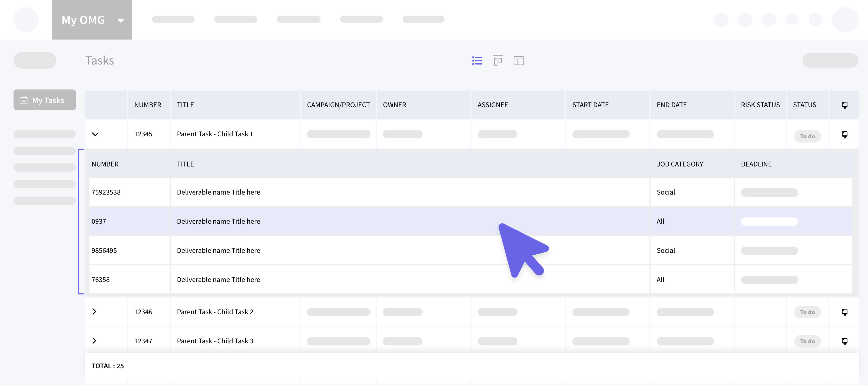Click briefcase icon in My Tasks
The width and height of the screenshot is (868, 386).
24,100
